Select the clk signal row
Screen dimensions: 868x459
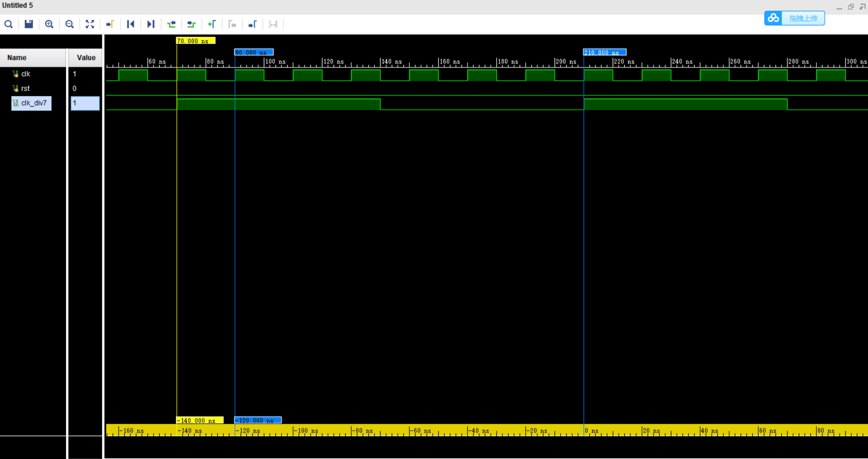click(26, 74)
